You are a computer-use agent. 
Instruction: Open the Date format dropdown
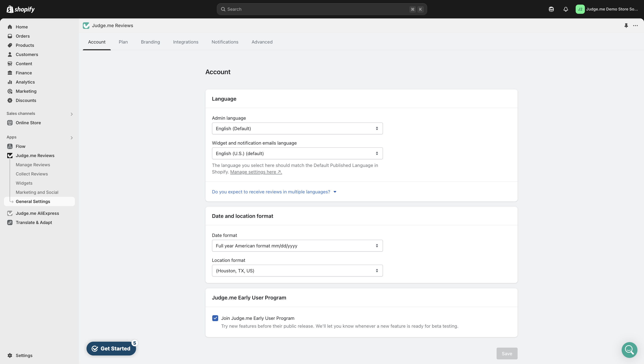[297, 246]
